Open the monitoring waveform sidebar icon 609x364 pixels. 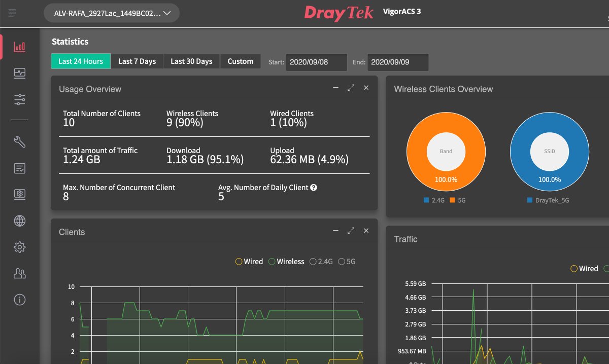[x=20, y=73]
